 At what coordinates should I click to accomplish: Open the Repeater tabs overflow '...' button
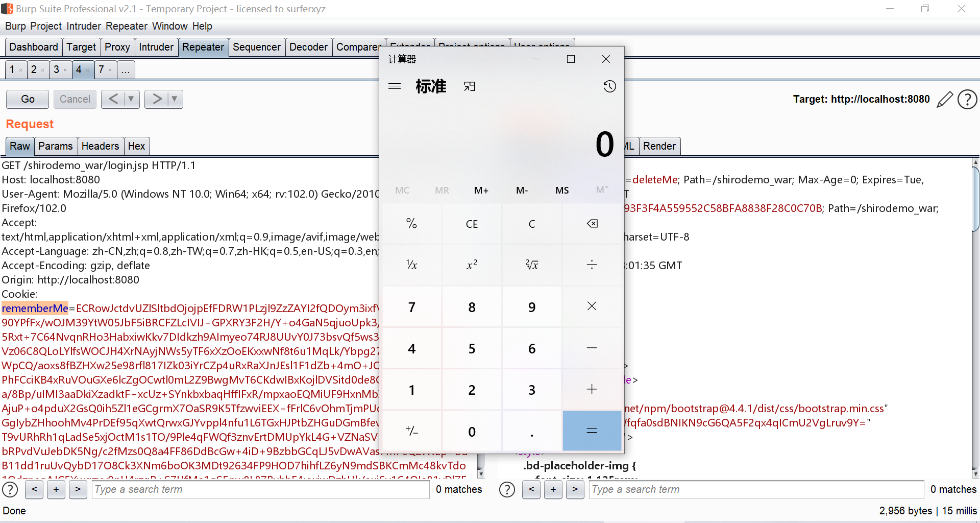[x=126, y=69]
